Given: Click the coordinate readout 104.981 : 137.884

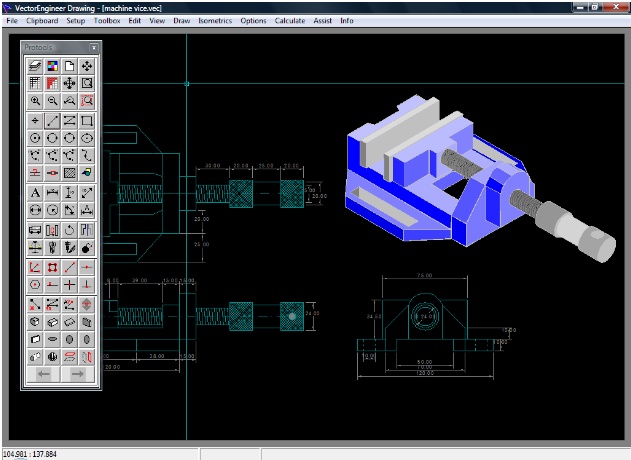Looking at the screenshot, I should 30,454.
